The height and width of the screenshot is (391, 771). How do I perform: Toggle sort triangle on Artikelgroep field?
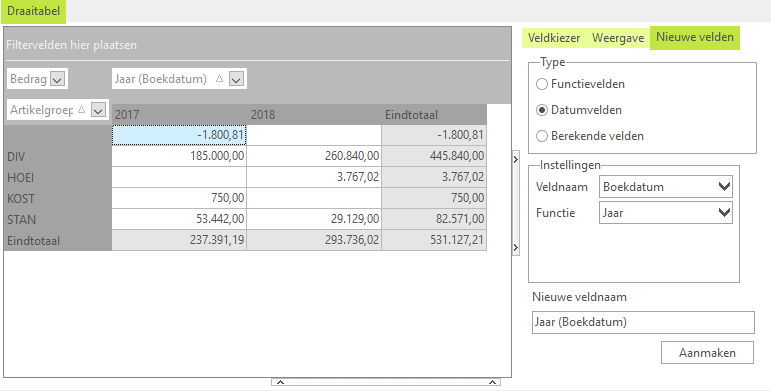82,109
